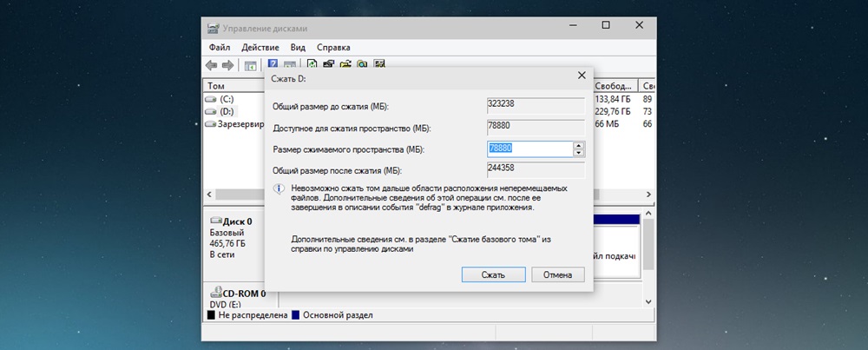Click the Back arrow in the toolbar
This screenshot has height=350, width=868.
tap(211, 65)
